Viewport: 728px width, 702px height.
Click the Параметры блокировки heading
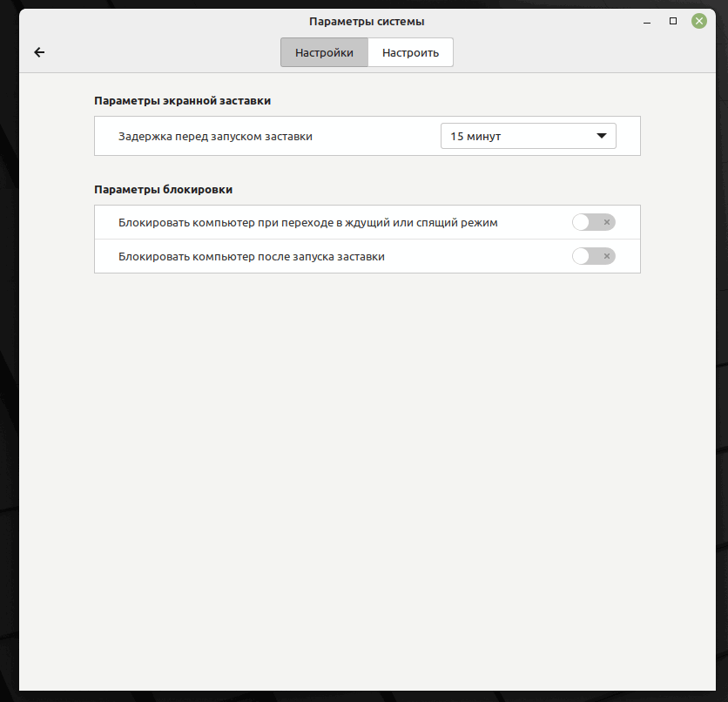(x=163, y=189)
